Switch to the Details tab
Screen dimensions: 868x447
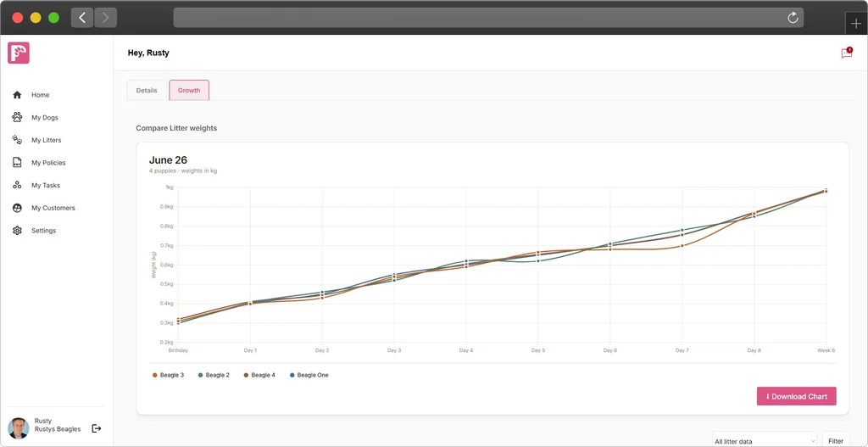point(147,90)
